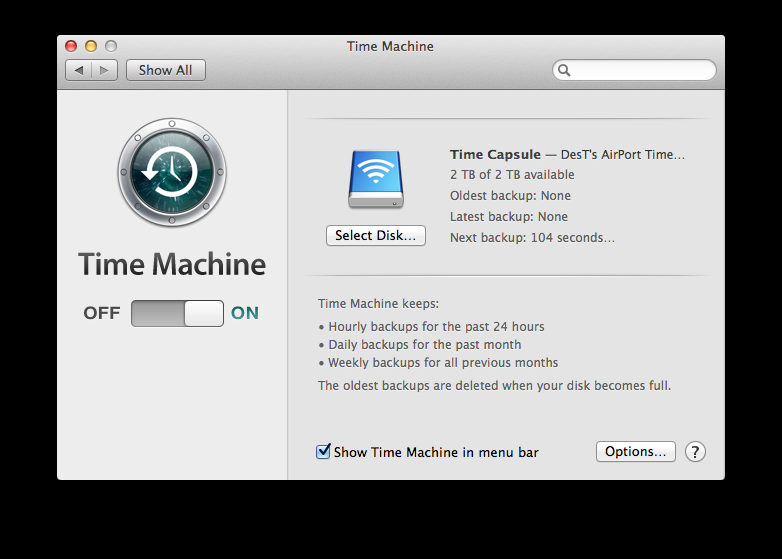Click the ON label beside the switch
Image resolution: width=782 pixels, height=559 pixels.
click(245, 313)
